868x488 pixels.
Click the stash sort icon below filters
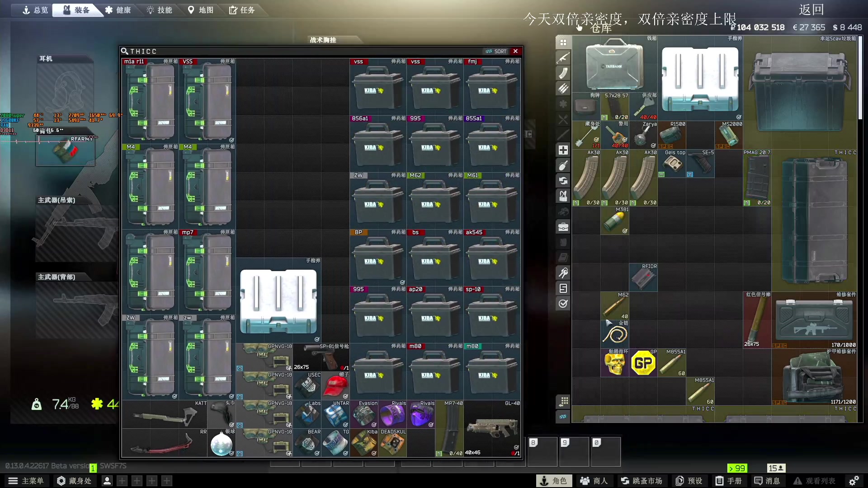tap(563, 417)
